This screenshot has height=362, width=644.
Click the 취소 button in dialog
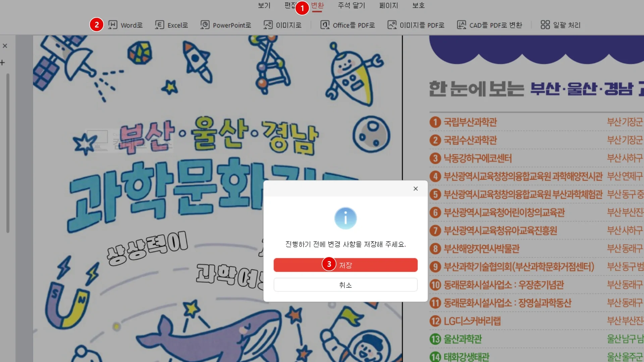pos(345,285)
